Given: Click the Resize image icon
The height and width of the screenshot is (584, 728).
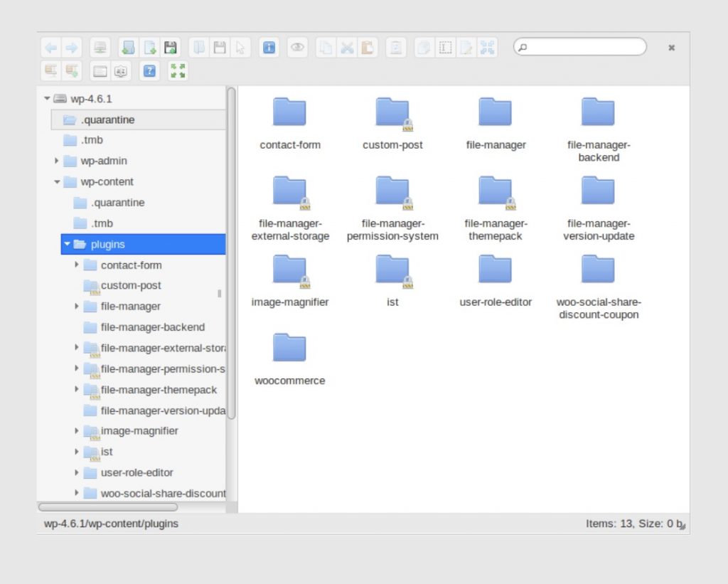Looking at the screenshot, I should click(x=487, y=48).
